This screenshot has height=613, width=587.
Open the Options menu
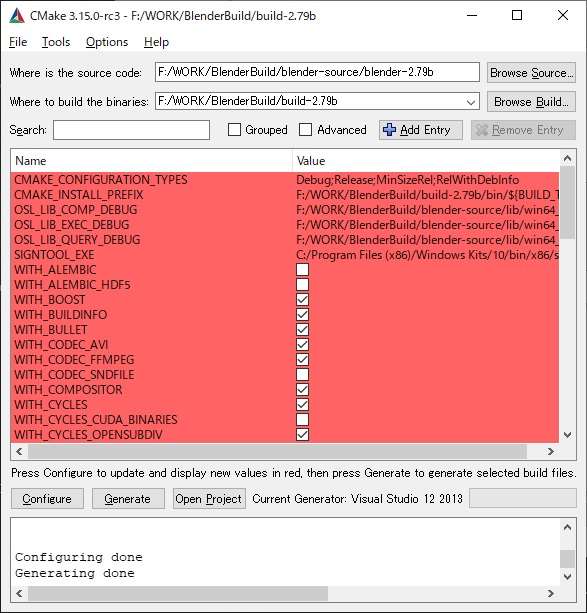pos(107,42)
